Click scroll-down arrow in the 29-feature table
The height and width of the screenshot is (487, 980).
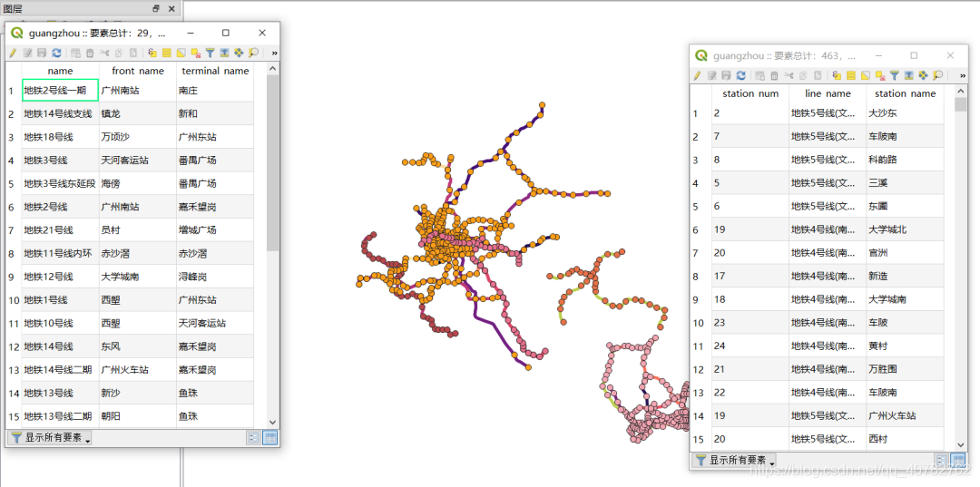272,422
